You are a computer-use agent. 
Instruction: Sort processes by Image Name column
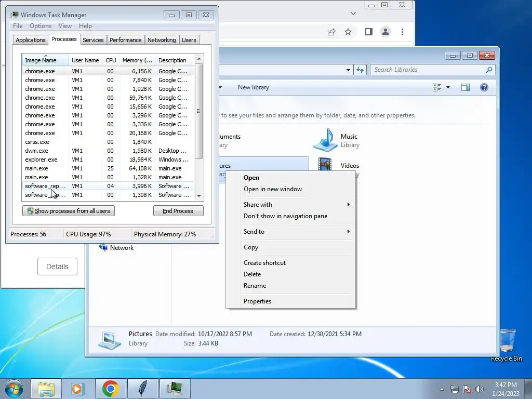[46, 60]
